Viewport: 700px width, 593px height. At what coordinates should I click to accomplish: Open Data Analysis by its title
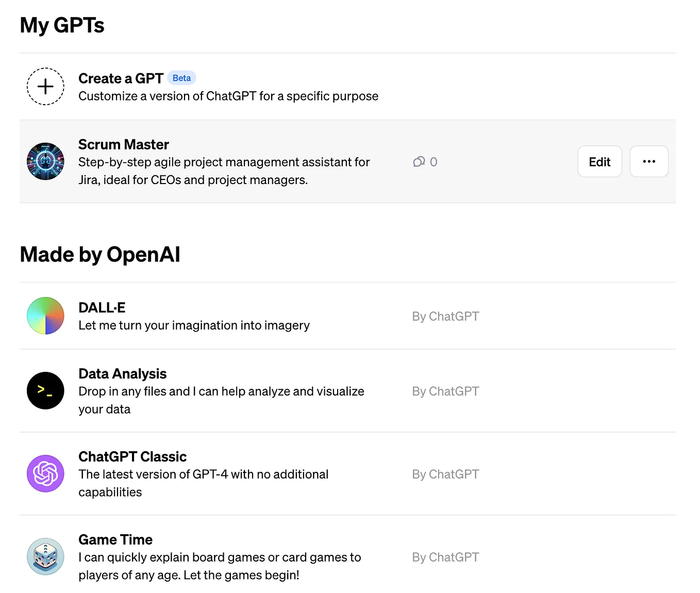click(123, 374)
